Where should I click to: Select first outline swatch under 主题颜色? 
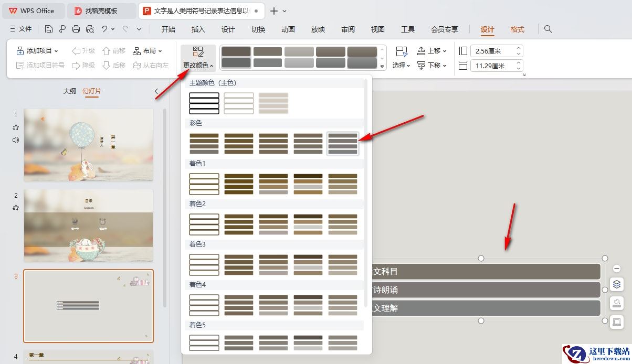[204, 103]
